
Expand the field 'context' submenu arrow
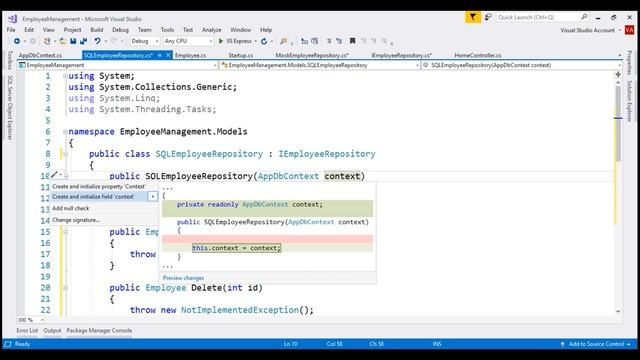point(153,197)
